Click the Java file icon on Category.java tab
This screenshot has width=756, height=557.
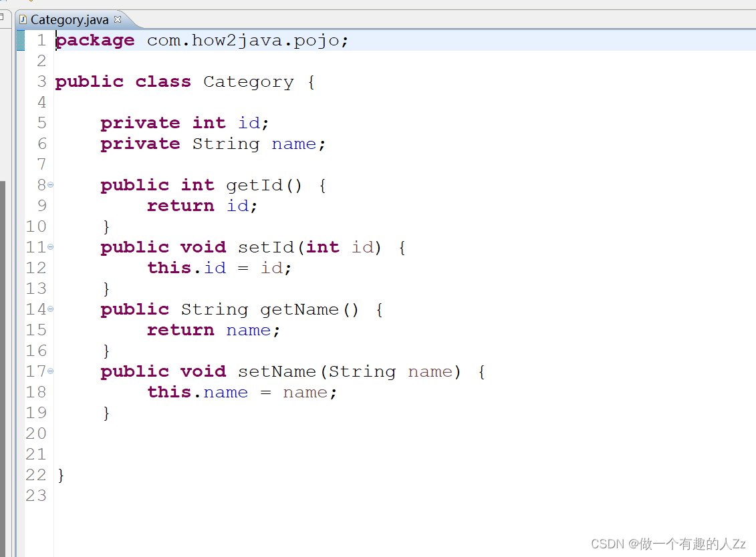[x=23, y=20]
